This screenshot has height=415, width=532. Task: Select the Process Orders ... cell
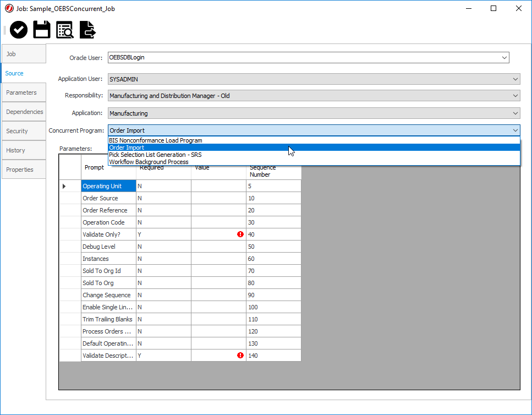pos(108,331)
